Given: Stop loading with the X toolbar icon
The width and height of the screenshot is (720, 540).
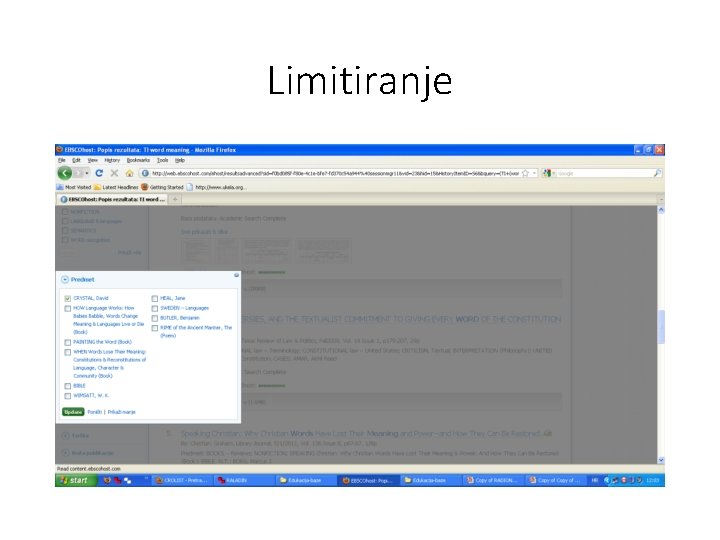Looking at the screenshot, I should pyautogui.click(x=114, y=173).
